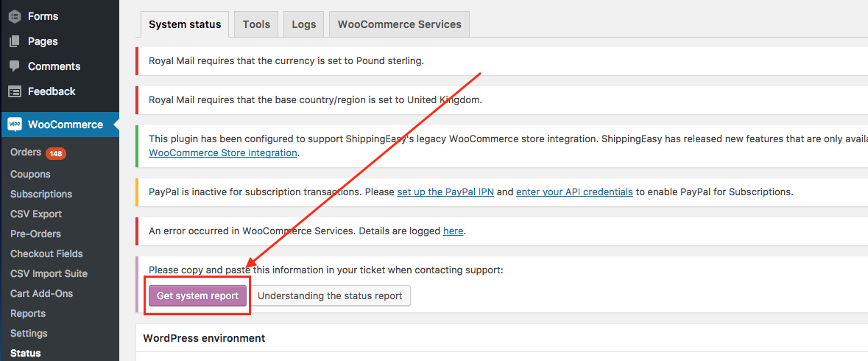Select the WooCommerce sidebar menu
The width and height of the screenshot is (868, 361).
tap(59, 125)
